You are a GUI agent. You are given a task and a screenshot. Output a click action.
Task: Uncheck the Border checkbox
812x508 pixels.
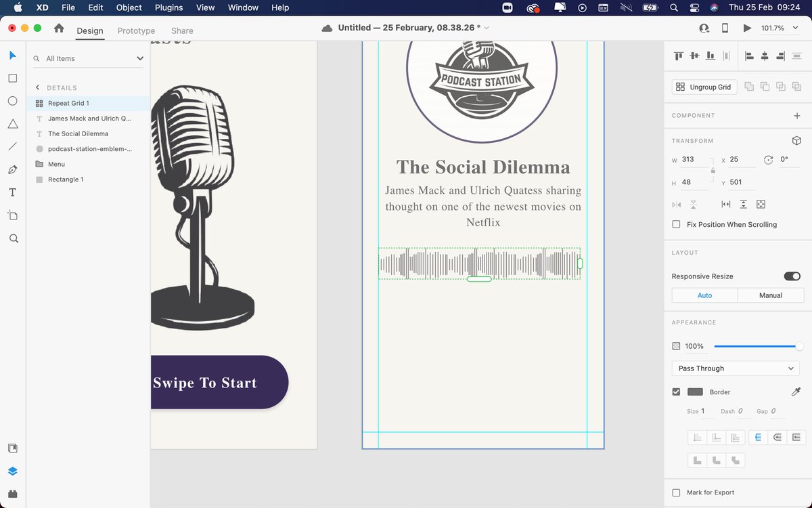(676, 391)
